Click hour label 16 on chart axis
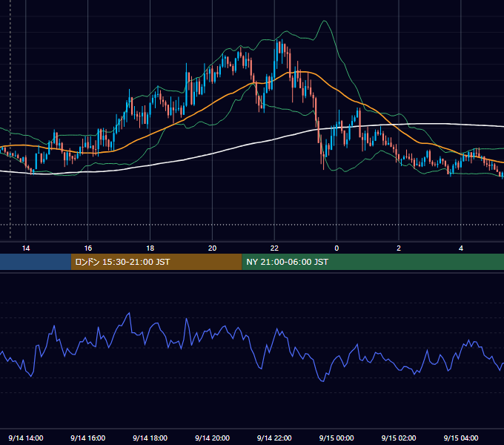Screen dimensions: 504x445 [87, 248]
